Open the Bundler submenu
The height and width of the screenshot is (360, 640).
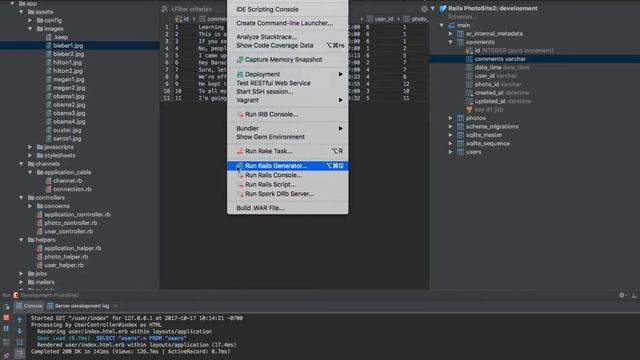(x=287, y=128)
